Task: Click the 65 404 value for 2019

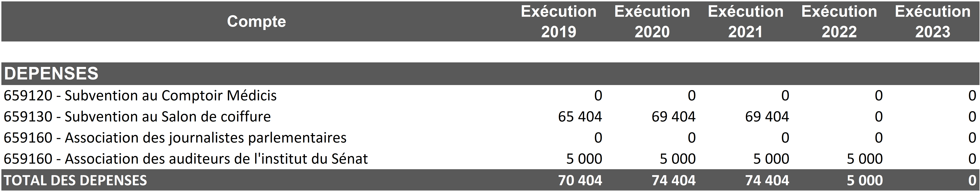Action: pyautogui.click(x=580, y=117)
